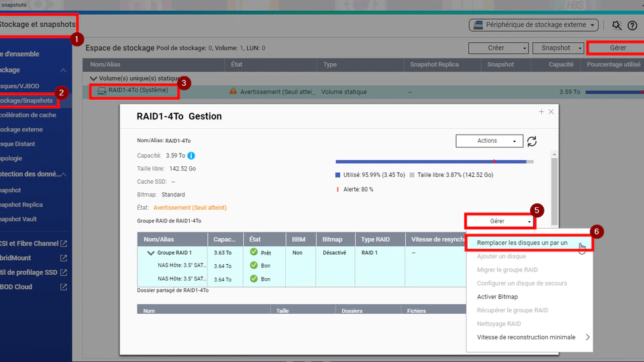
Task: Click 'RAID 1' type cell
Action: (369, 253)
